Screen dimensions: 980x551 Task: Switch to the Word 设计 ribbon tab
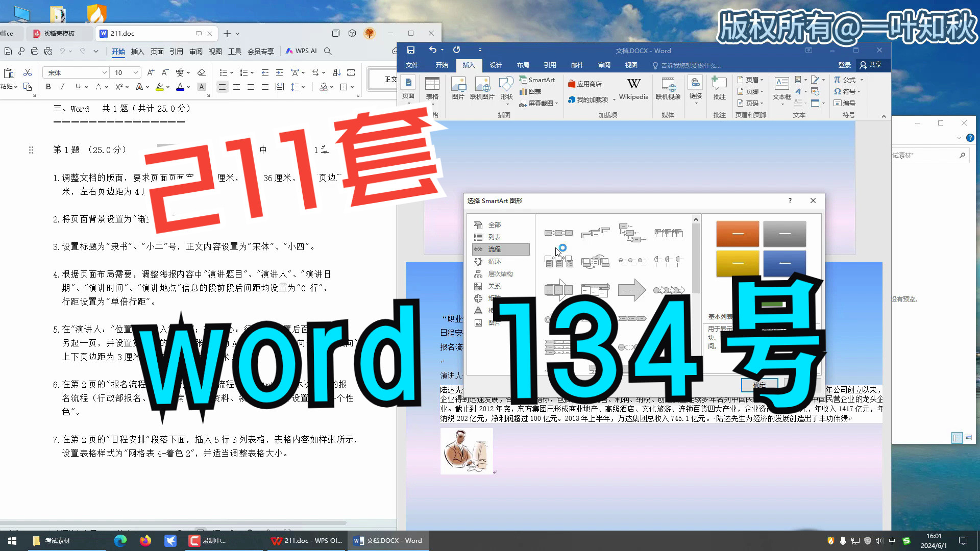(x=496, y=65)
